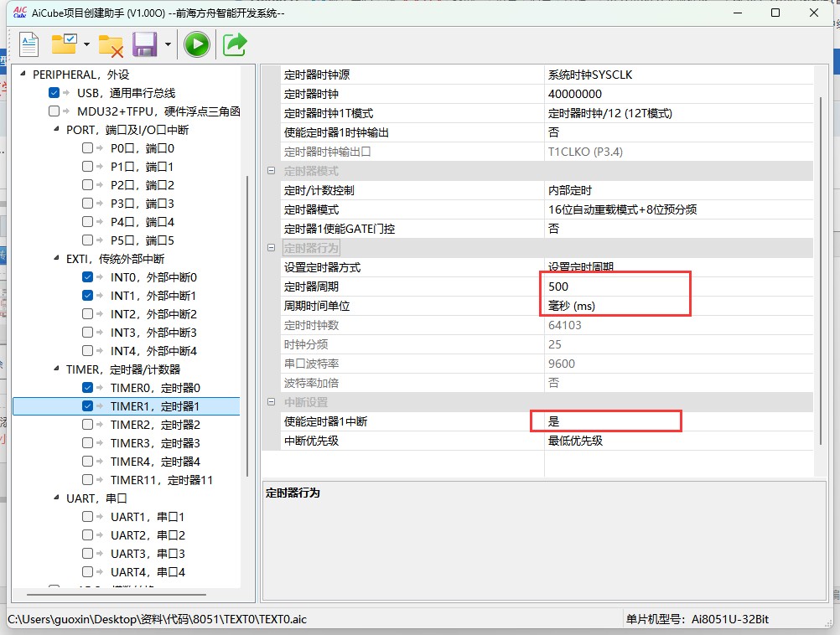Check the TIMER11 checkbox
840x635 pixels.
[87, 480]
